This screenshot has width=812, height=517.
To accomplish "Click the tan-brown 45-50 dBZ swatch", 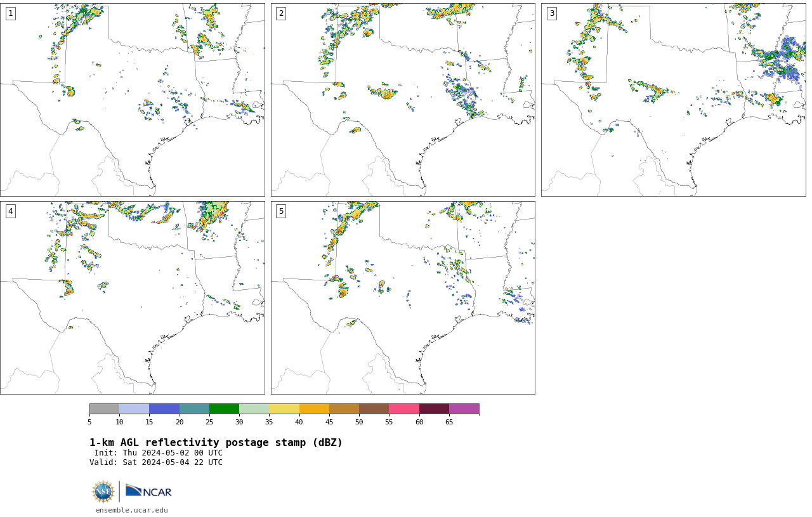I will tap(344, 409).
